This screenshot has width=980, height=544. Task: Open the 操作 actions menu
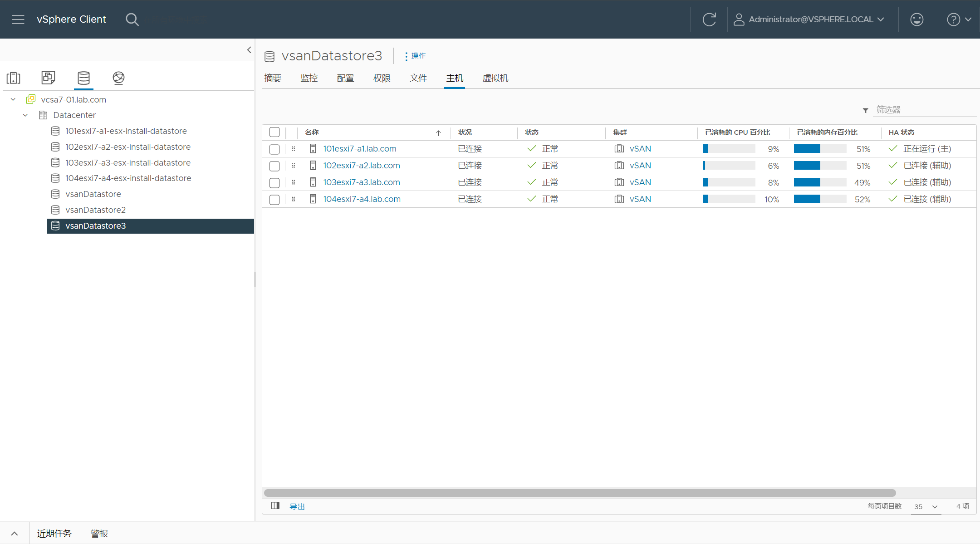click(x=415, y=56)
